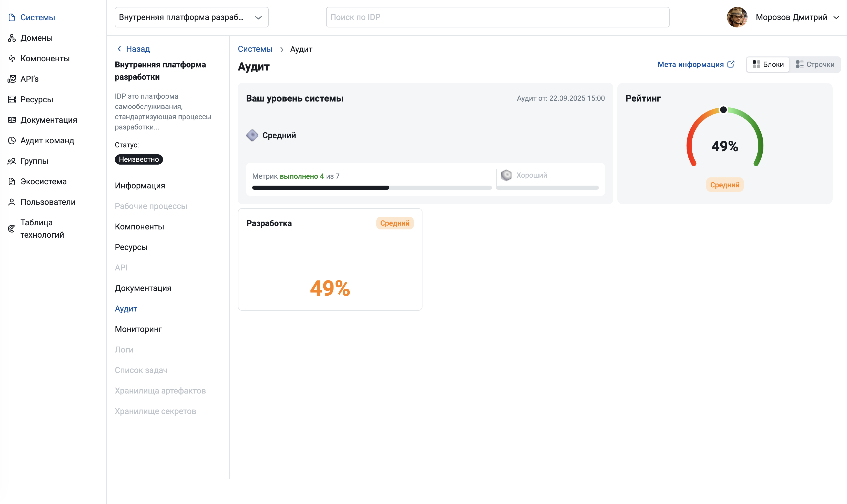The width and height of the screenshot is (847, 504).
Task: Switch view to Блоки
Action: 768,64
